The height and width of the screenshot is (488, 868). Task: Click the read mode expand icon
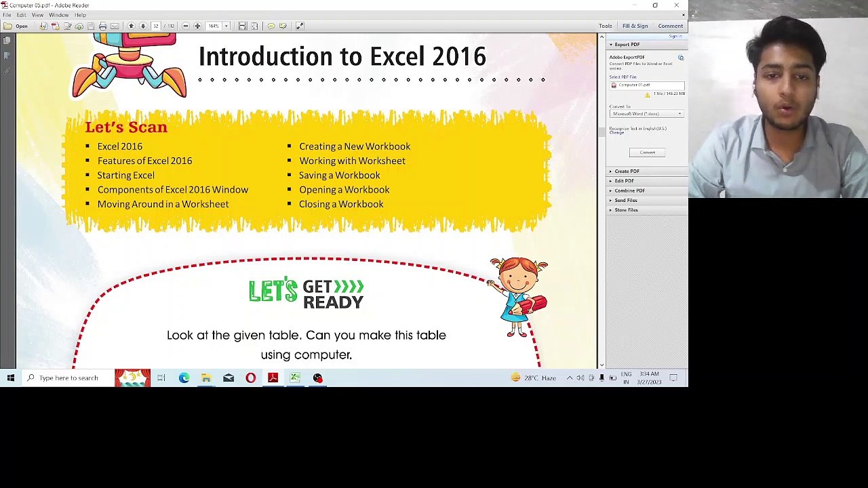(300, 26)
